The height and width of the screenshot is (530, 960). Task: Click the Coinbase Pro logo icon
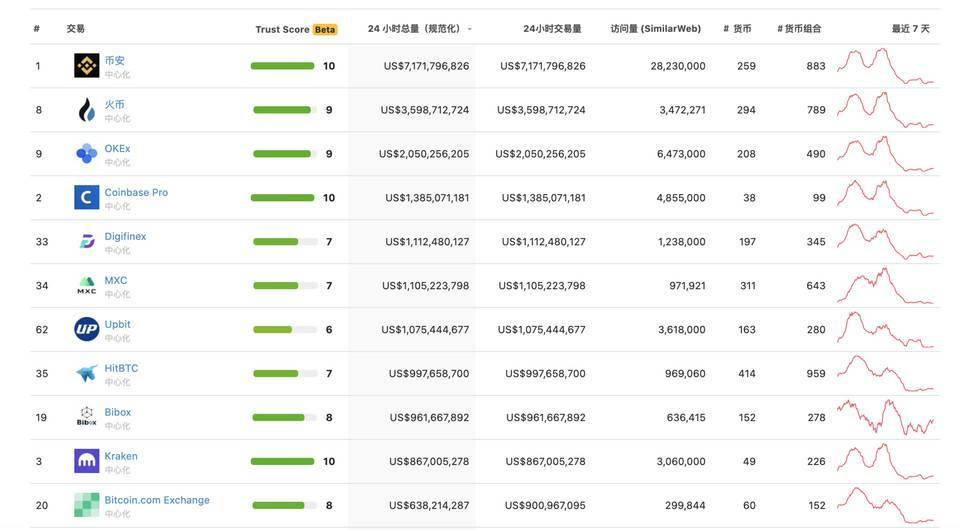[x=86, y=198]
